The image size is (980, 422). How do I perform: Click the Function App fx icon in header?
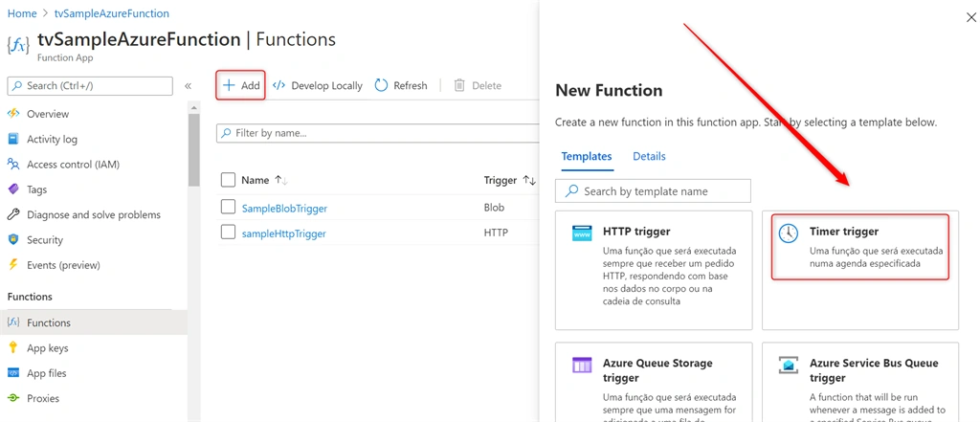[17, 46]
